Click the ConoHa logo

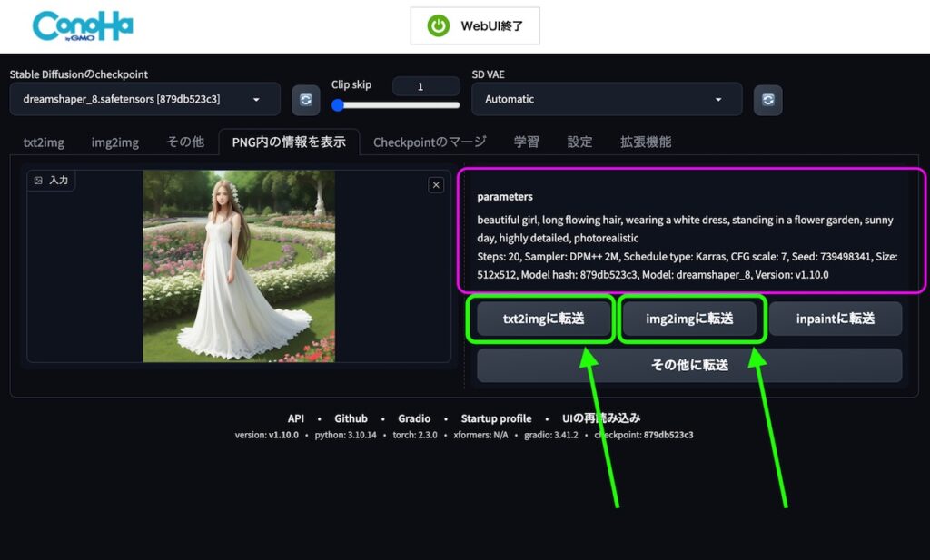[x=83, y=26]
